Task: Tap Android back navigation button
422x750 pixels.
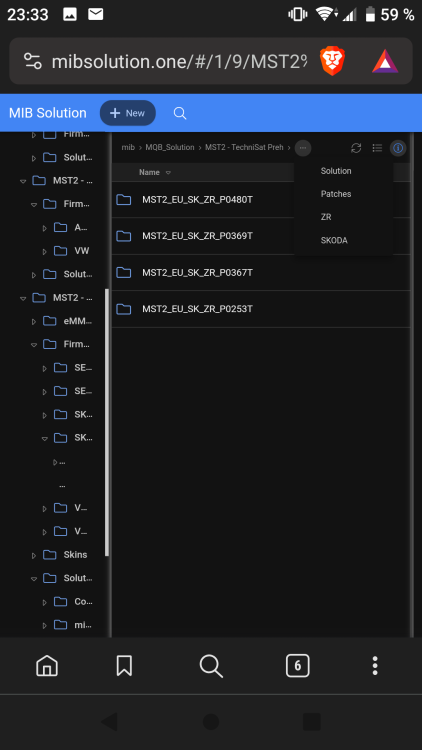Action: (x=110, y=721)
